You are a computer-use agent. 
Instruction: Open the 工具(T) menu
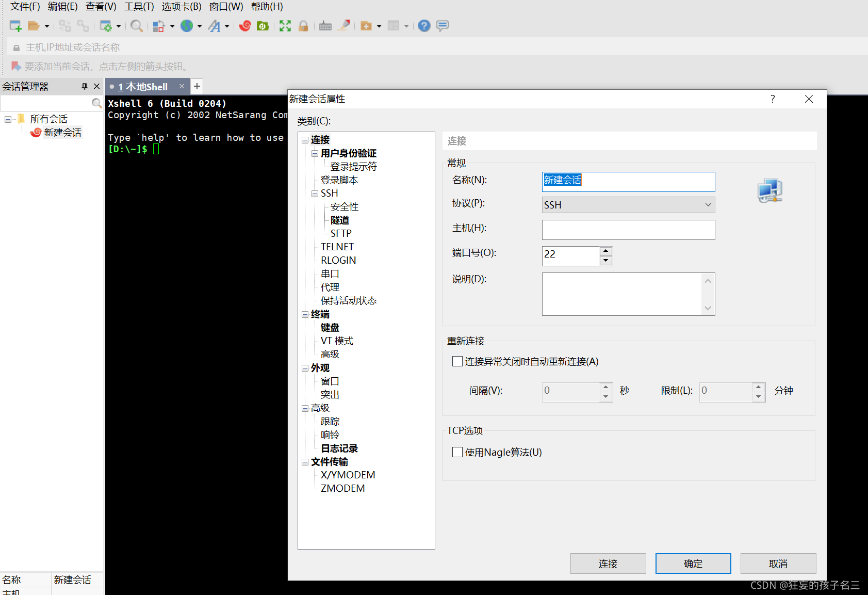[x=139, y=6]
